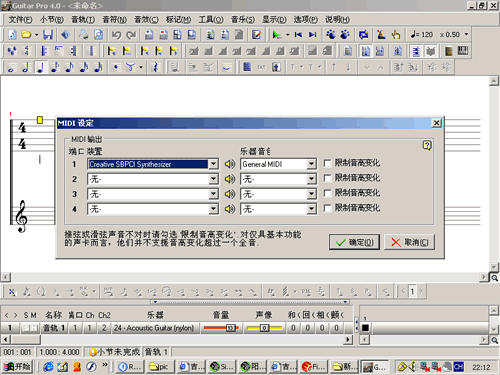This screenshot has height=375, width=500.
Task: Close the MIDI 设定 dialog
Action: point(436,123)
